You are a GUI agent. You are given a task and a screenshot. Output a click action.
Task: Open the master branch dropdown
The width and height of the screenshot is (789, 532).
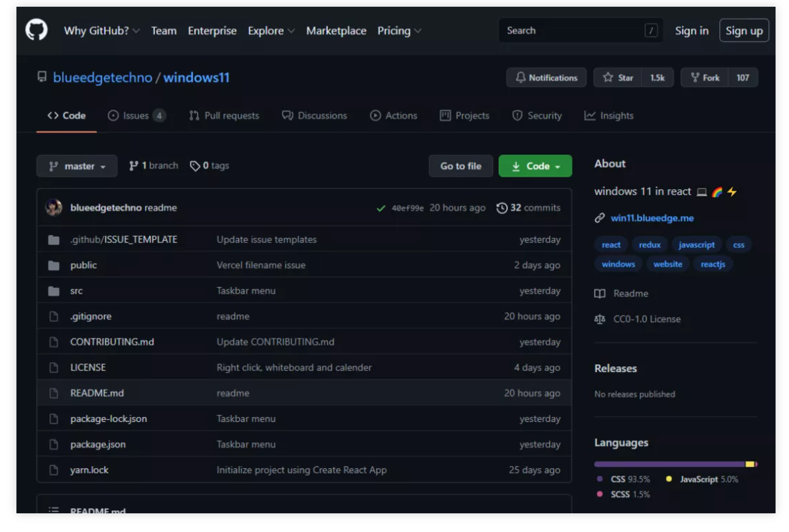coord(77,166)
